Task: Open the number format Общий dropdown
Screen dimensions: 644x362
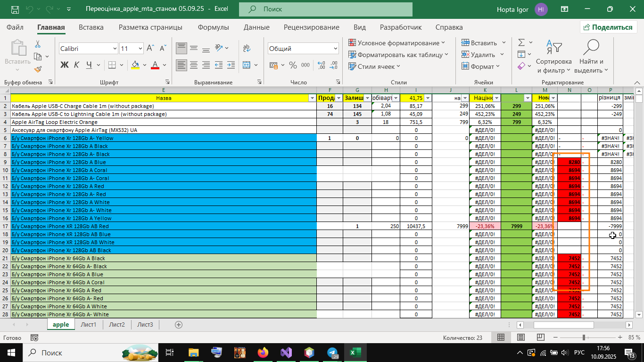Action: click(335, 49)
